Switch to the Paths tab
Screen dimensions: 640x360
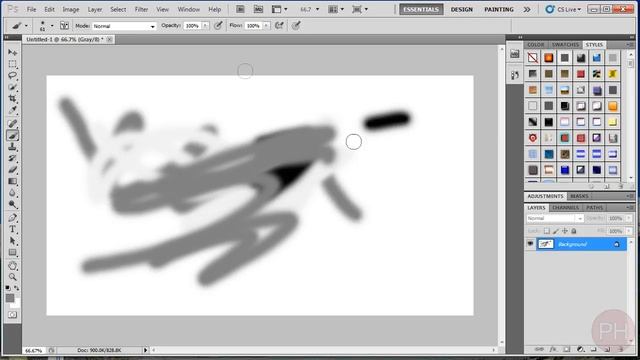(x=594, y=208)
